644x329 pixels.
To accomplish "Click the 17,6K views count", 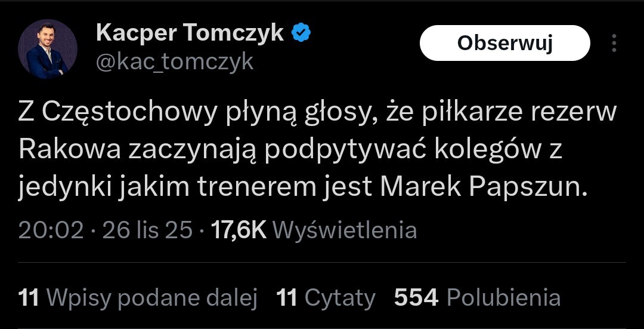I will (x=240, y=230).
